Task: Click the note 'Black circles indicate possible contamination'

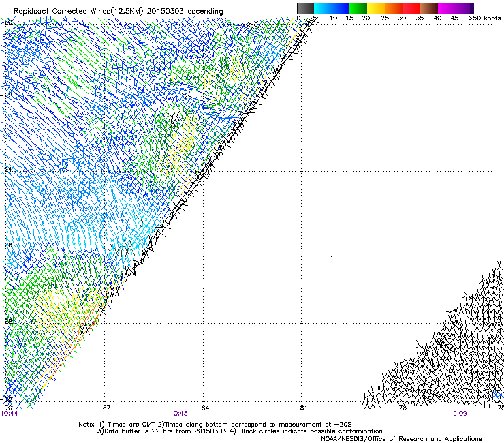Action: pos(311,431)
